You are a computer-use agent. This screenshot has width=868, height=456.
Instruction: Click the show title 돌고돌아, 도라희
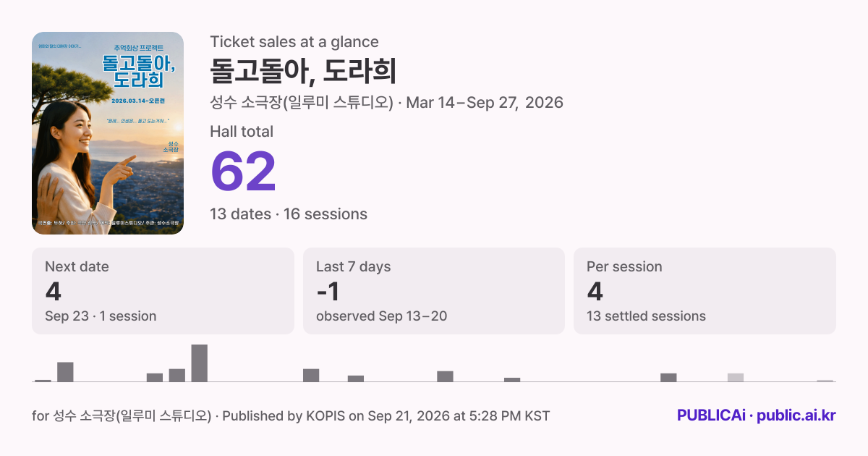tap(303, 70)
